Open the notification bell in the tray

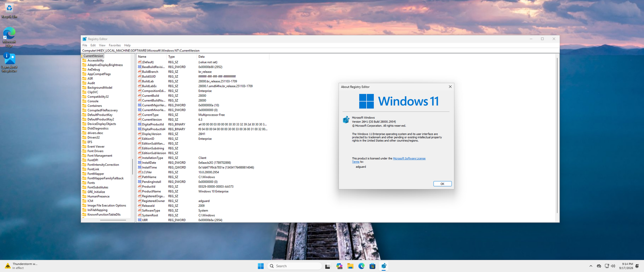point(637,266)
